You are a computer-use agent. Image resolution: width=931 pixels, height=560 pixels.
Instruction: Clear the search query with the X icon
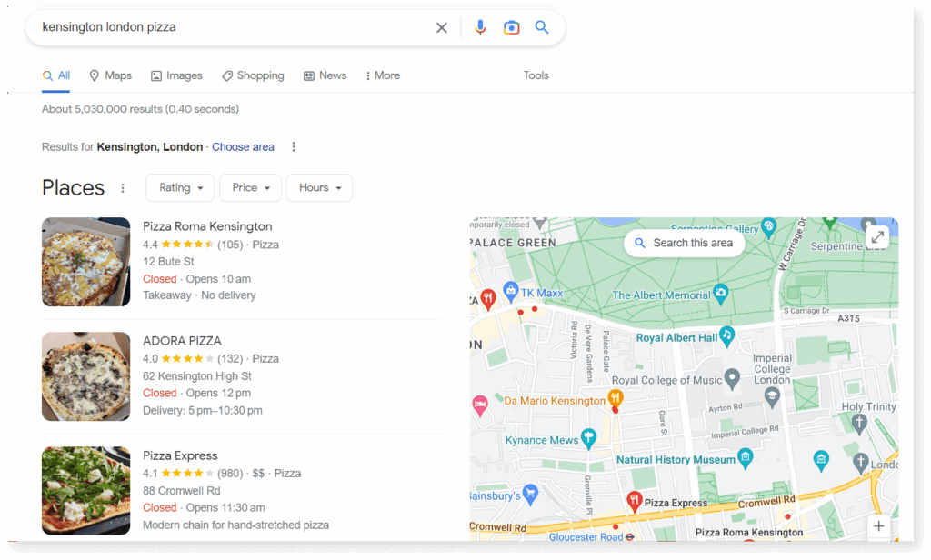(442, 27)
